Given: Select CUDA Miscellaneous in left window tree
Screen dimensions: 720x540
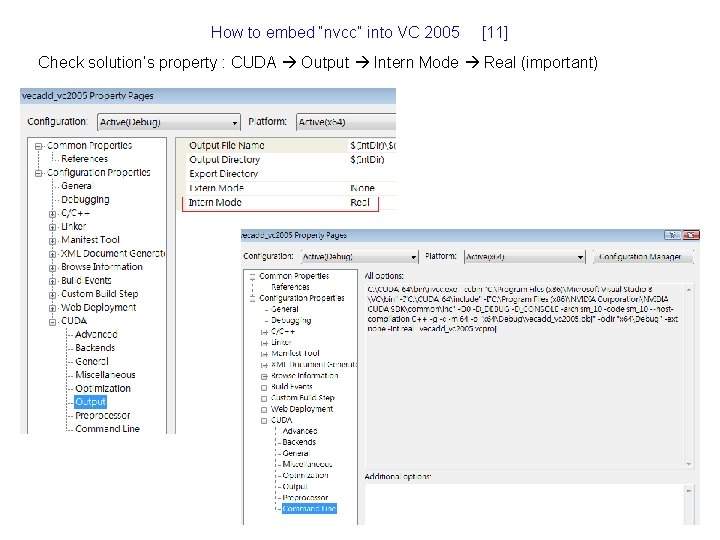Looking at the screenshot, I should point(105,375).
